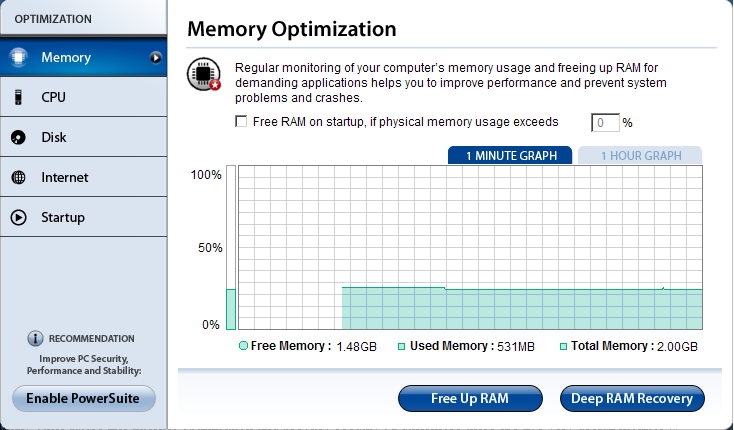Click the Total Memory legend swatch
The width and height of the screenshot is (734, 430).
[563, 346]
